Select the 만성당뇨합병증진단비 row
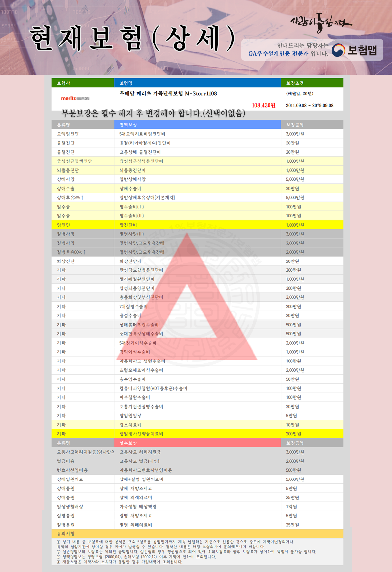The width and height of the screenshot is (392, 572). click(x=197, y=270)
